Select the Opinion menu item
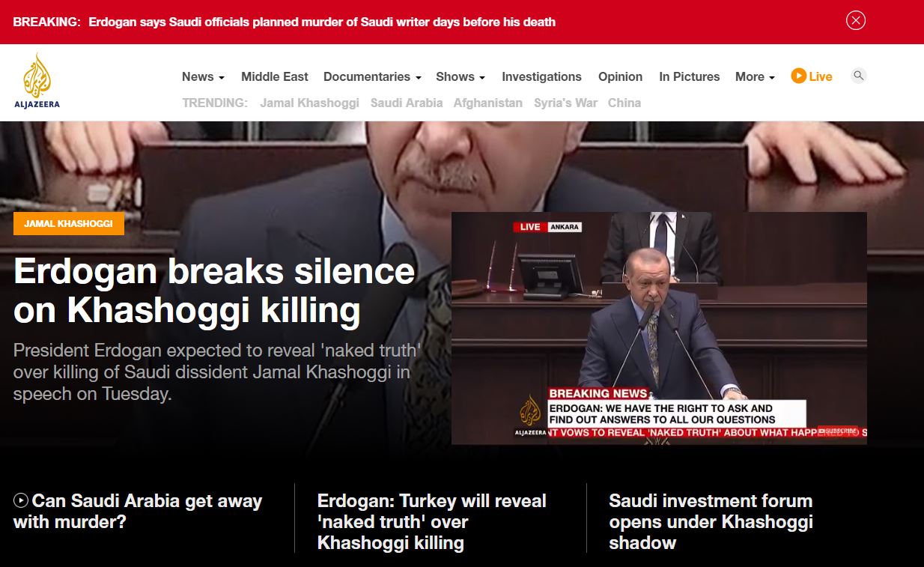 pos(620,76)
